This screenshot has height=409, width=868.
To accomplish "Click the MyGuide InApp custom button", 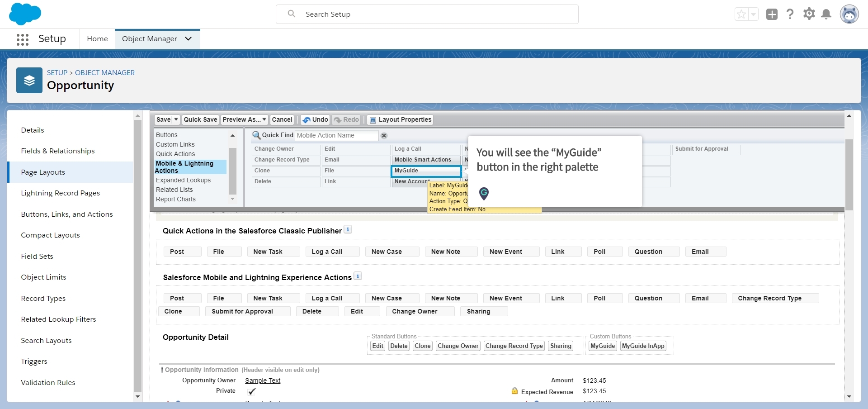I will tap(643, 346).
